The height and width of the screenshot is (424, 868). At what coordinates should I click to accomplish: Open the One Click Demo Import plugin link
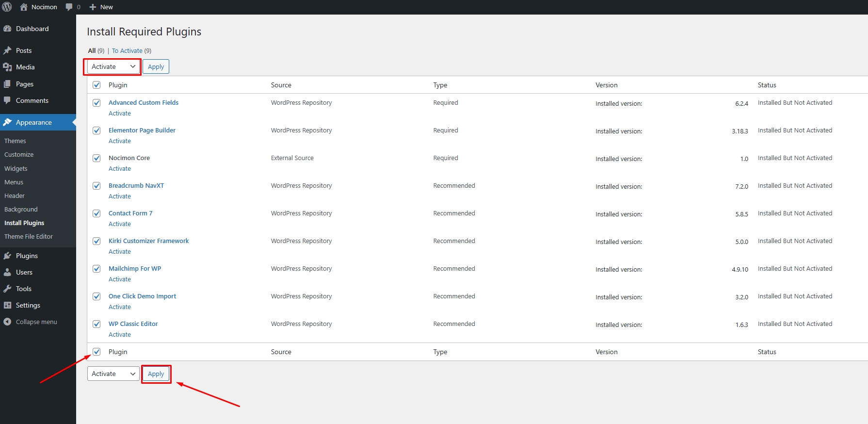[x=142, y=296]
